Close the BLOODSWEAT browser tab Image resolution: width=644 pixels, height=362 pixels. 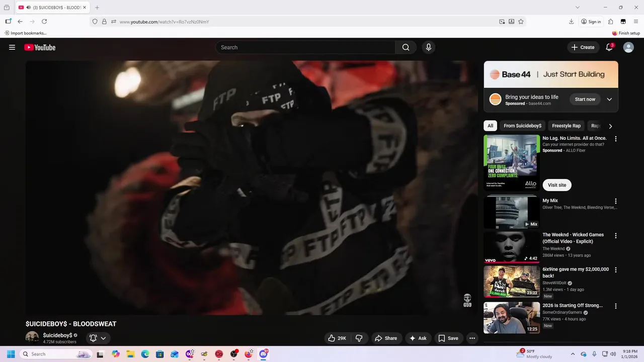point(85,8)
